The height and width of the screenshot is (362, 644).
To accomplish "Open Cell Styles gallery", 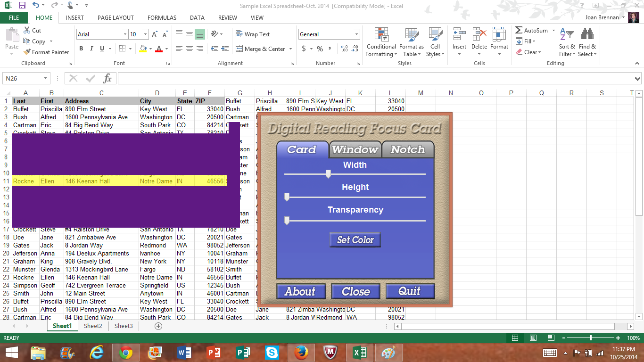I will [x=435, y=42].
